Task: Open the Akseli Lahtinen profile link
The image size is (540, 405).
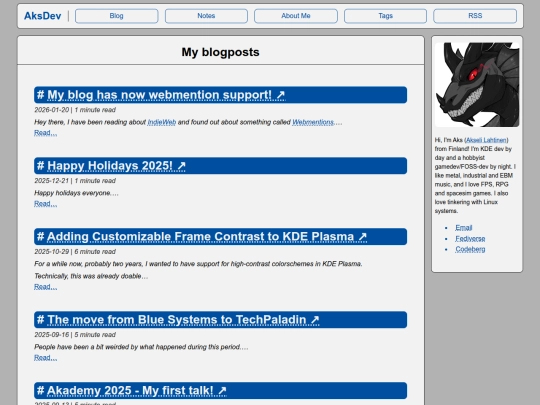Action: click(x=486, y=140)
